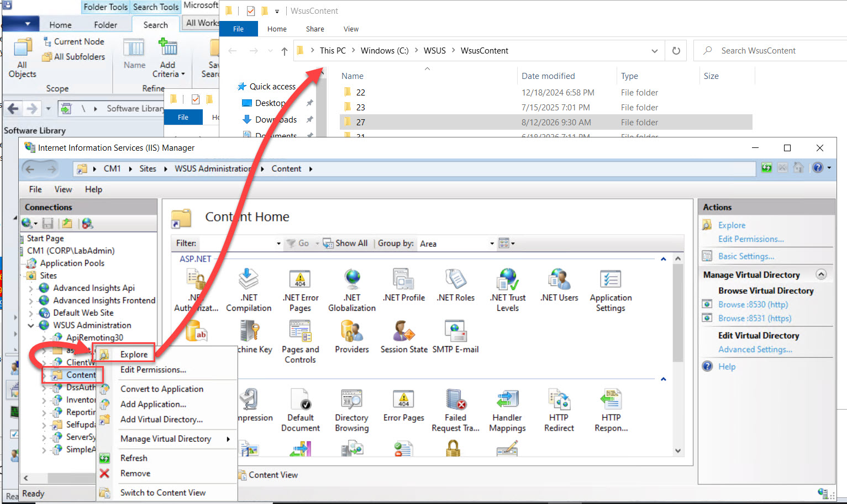Click the refresh button in WsusContent Explorer
Viewport: 847px width, 504px height.
pos(676,51)
